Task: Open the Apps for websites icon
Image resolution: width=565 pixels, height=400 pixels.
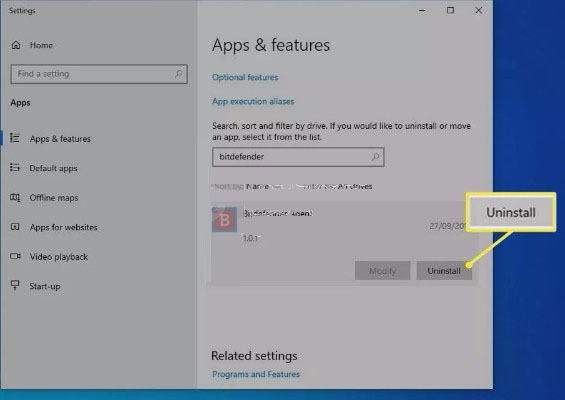Action: tap(15, 227)
